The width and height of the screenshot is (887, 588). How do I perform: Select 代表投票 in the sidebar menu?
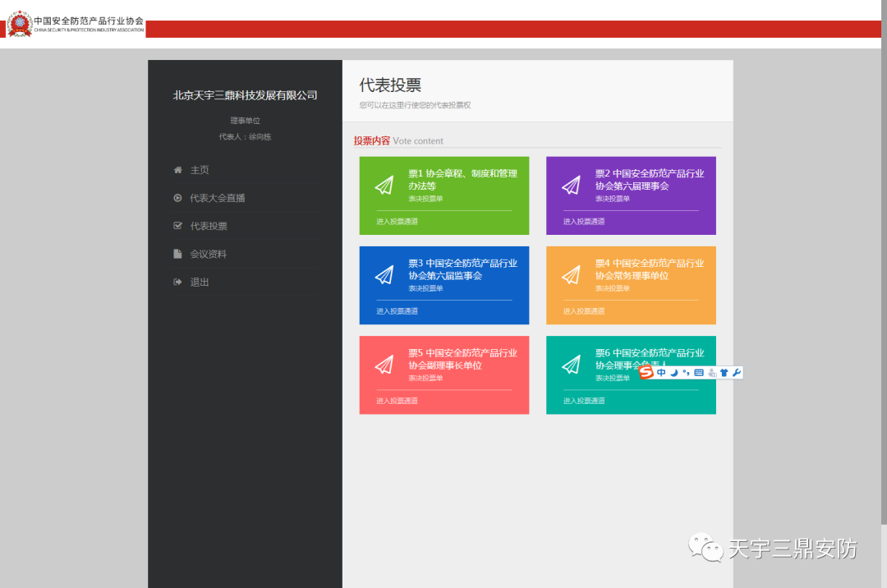[209, 226]
